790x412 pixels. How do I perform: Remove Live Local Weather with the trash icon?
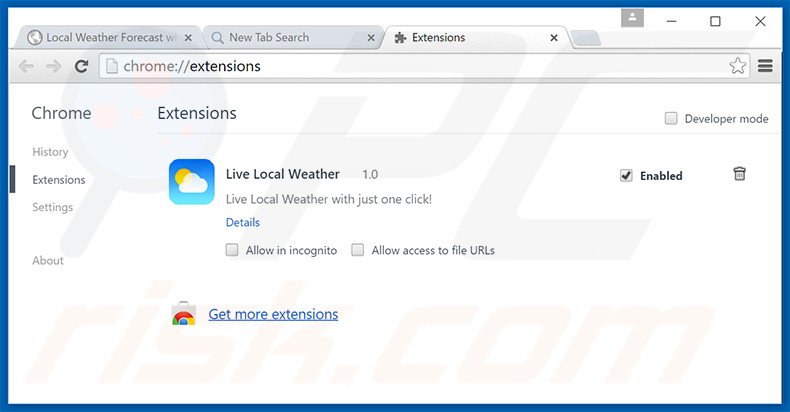pos(739,174)
